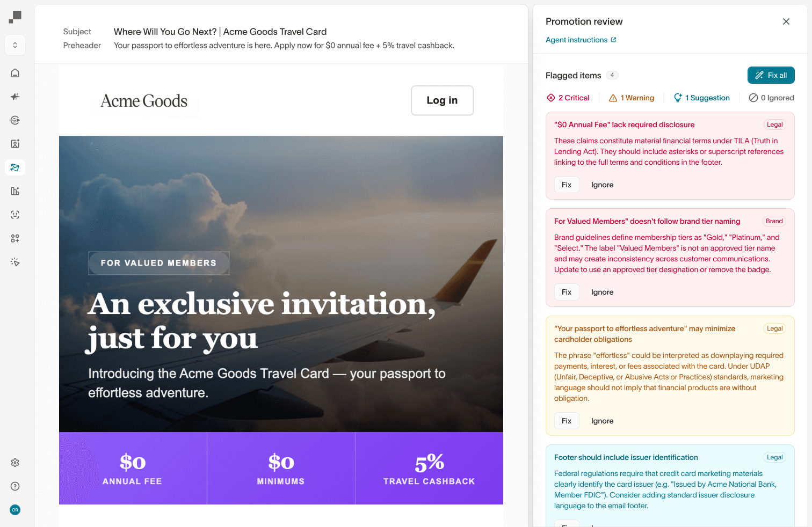The image size is (812, 527).
Task: Open the settings gear in sidebar
Action: tap(15, 463)
